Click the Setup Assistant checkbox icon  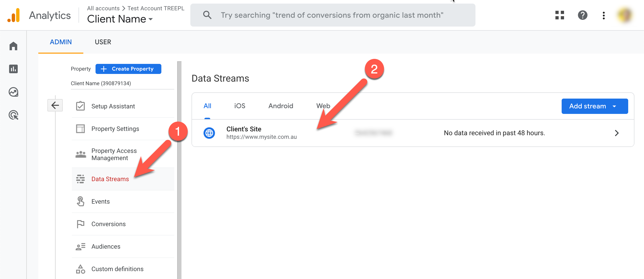point(80,106)
